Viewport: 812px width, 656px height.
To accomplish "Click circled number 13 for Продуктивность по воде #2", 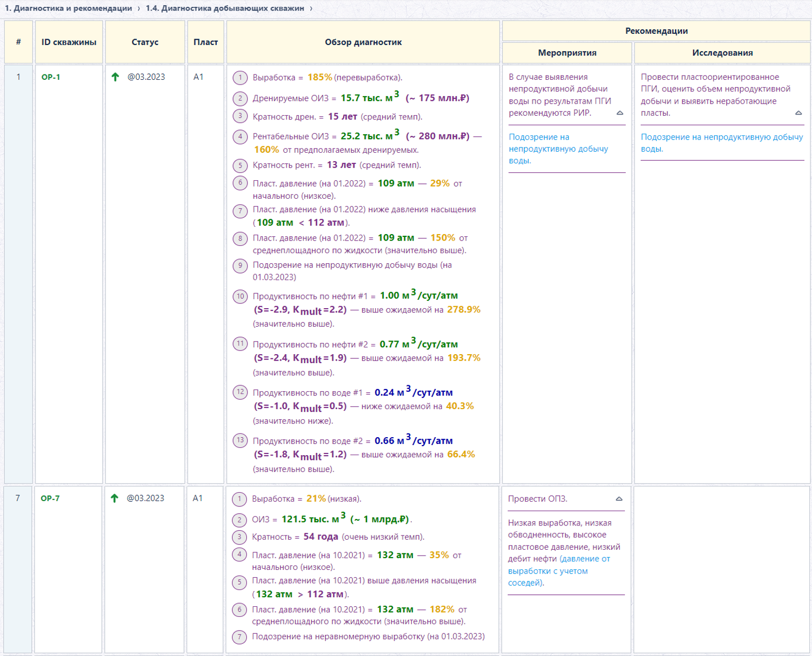I will pos(240,440).
